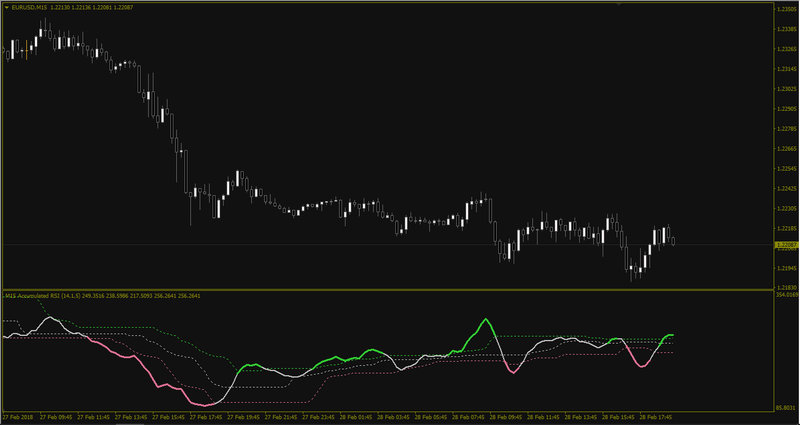Image resolution: width=800 pixels, height=425 pixels.
Task: Click the 28 Feb 05:45 time label
Action: tap(431, 416)
